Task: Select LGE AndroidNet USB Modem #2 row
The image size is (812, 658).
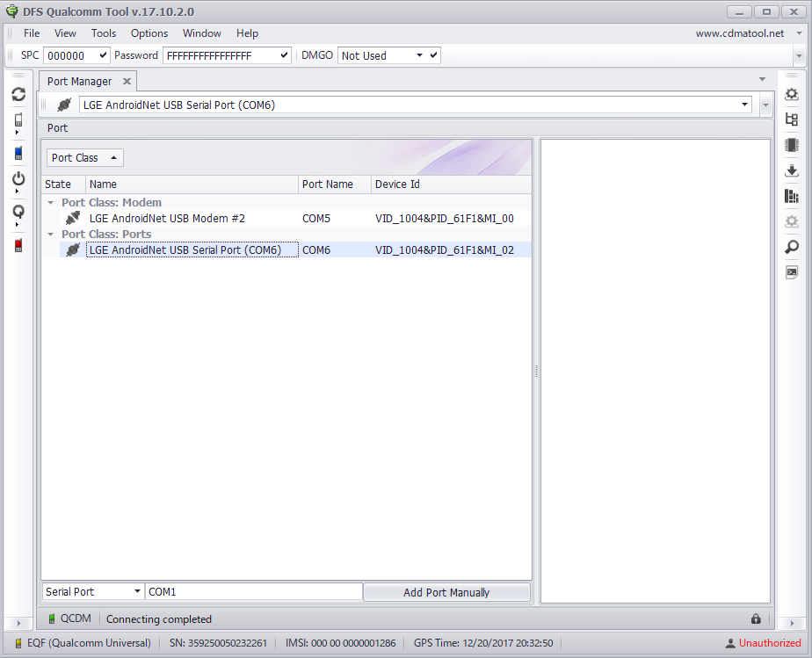Action: (295, 219)
